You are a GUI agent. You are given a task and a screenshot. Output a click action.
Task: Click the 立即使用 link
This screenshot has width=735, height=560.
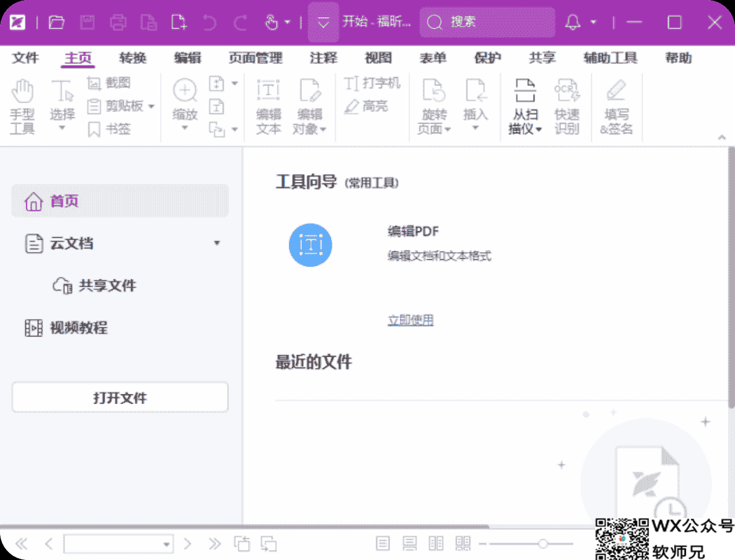pyautogui.click(x=411, y=321)
